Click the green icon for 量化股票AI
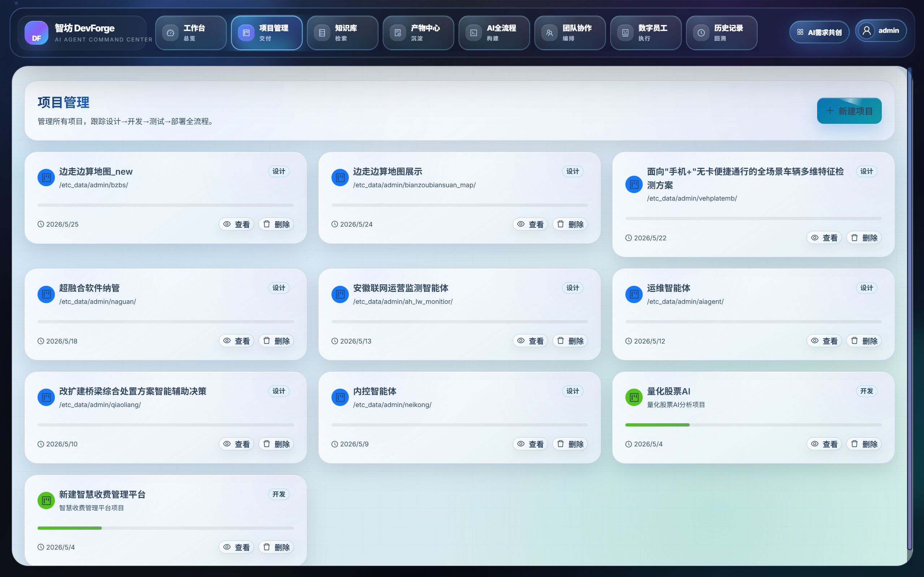This screenshot has height=577, width=924. [x=634, y=397]
